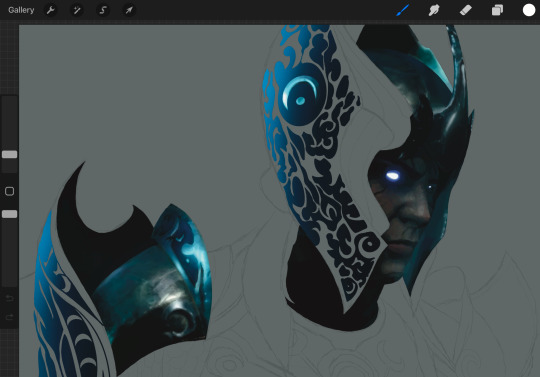Return to the Gallery
This screenshot has width=540, height=377.
[x=21, y=10]
